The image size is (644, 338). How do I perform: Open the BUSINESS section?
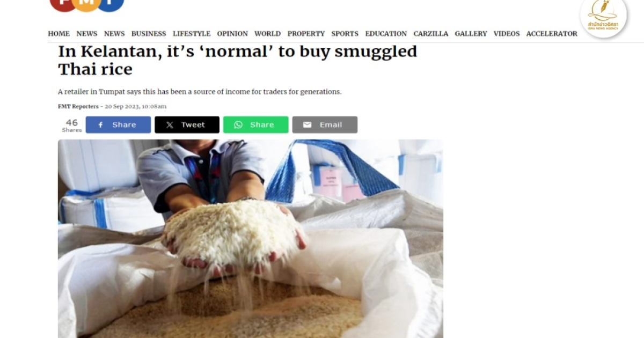click(x=149, y=34)
